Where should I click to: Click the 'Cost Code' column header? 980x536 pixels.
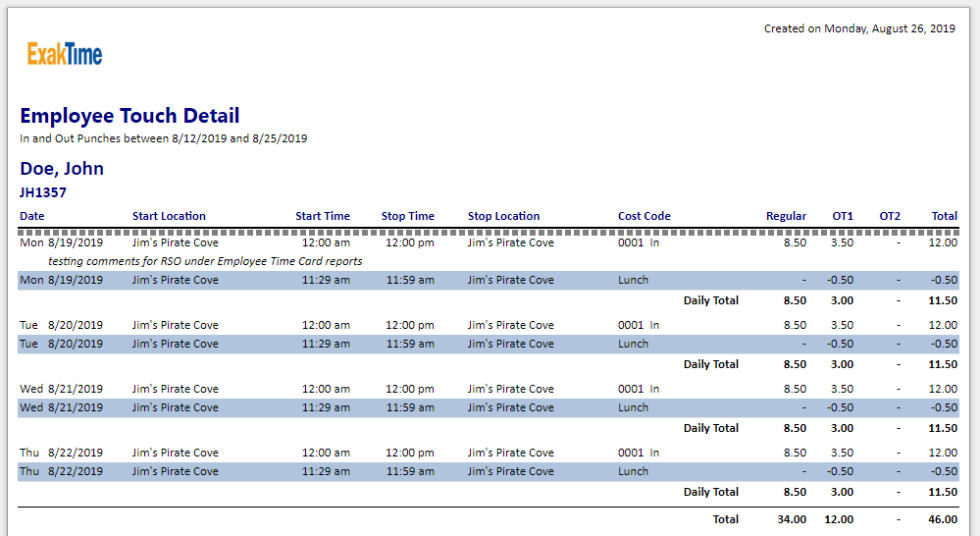click(x=645, y=216)
